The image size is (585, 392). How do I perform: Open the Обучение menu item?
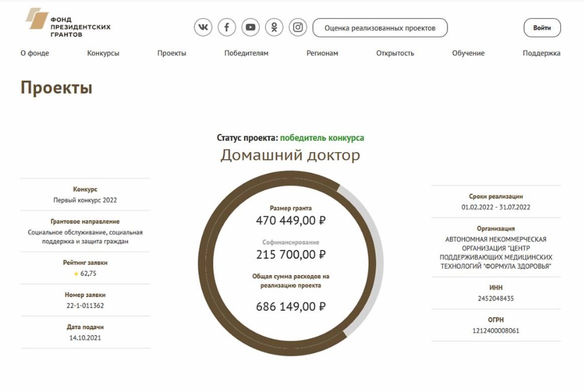pyautogui.click(x=468, y=53)
